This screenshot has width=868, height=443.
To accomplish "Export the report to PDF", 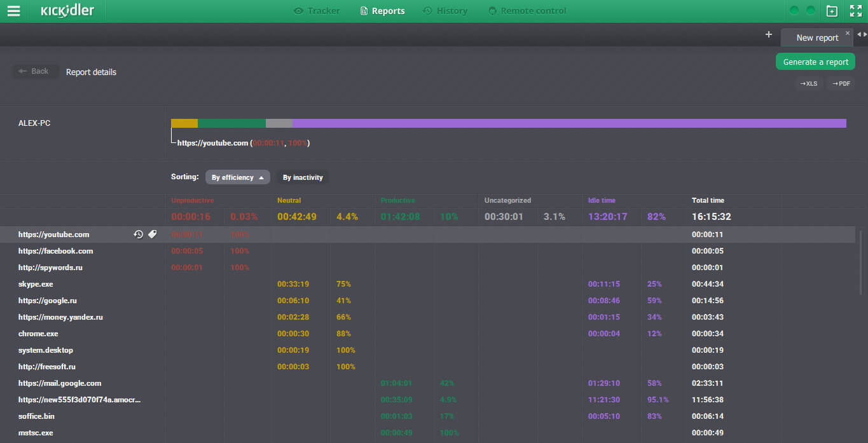I will 841,83.
